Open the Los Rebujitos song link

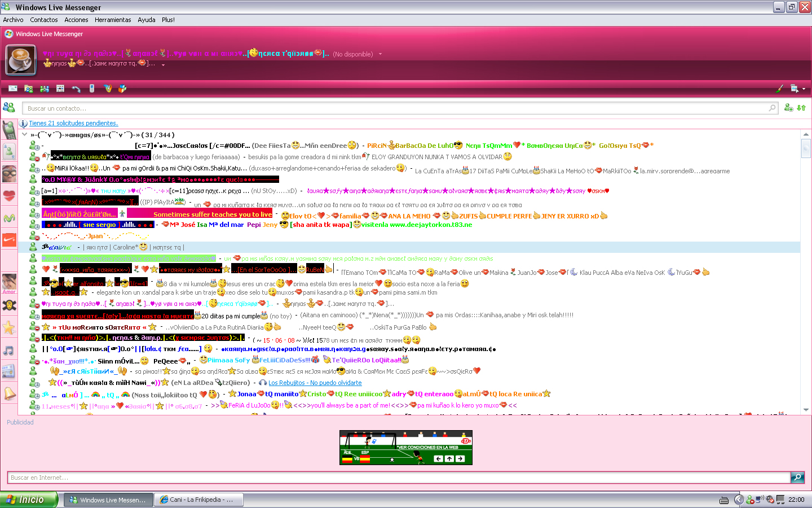[x=315, y=383]
